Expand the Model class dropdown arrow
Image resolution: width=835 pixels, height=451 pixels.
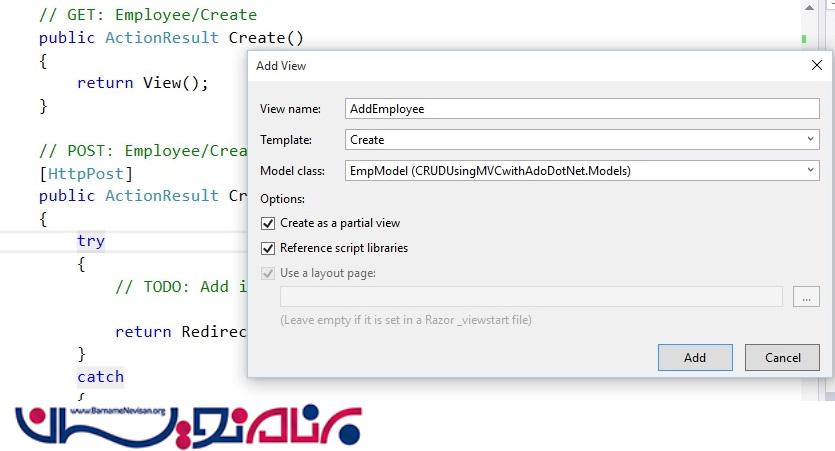point(810,171)
